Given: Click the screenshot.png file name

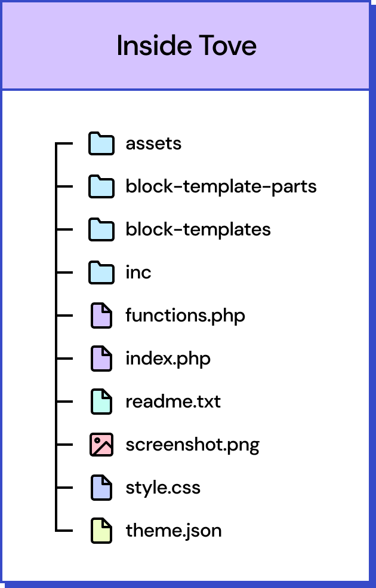Looking at the screenshot, I should (x=193, y=445).
